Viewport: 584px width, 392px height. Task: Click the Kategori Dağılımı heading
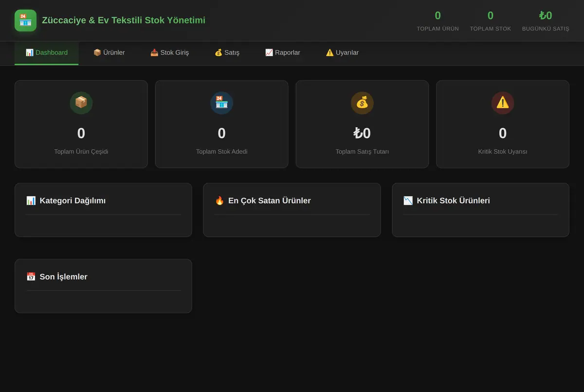pyautogui.click(x=73, y=200)
